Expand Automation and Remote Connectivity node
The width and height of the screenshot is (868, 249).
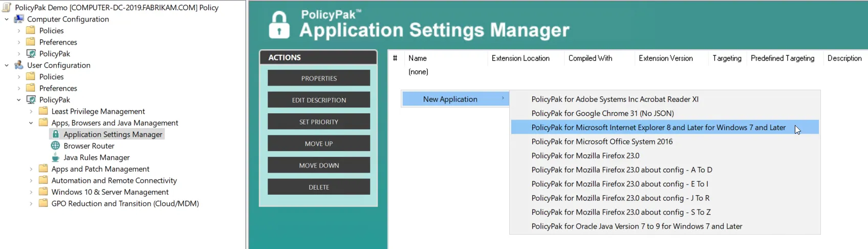[31, 180]
